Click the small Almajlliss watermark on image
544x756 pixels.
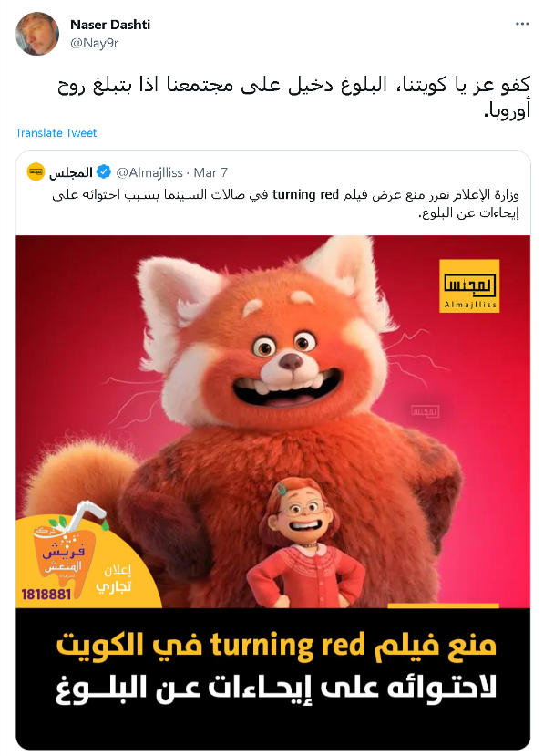pos(425,411)
